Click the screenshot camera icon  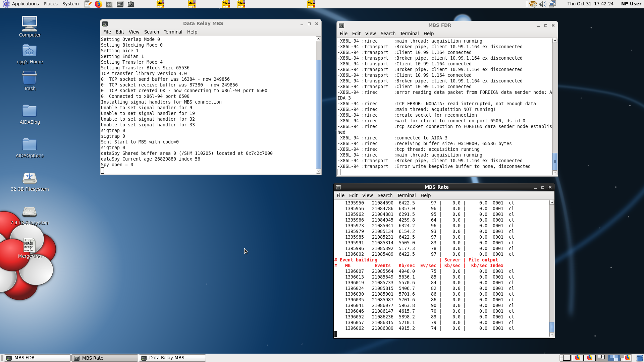pyautogui.click(x=131, y=4)
